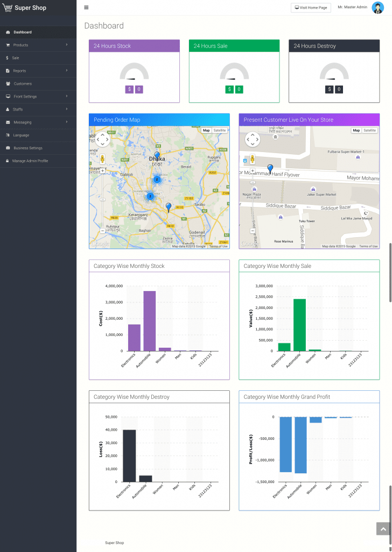Switch Present Customer map to Satellite view
This screenshot has height=552, width=392.
point(369,130)
